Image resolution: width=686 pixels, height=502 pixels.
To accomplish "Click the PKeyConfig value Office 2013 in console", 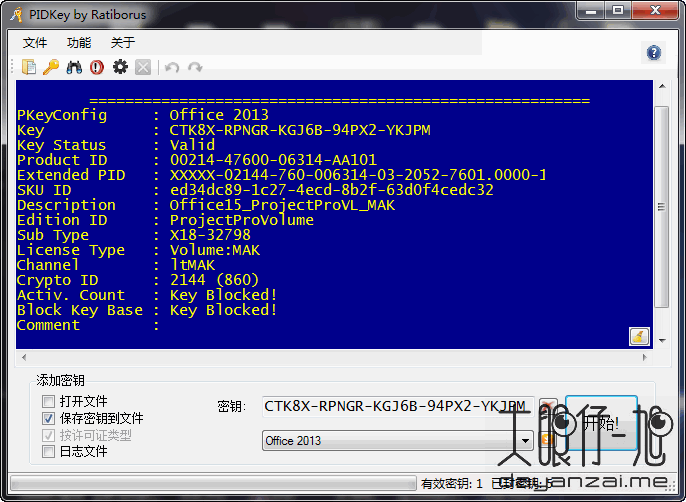I will pyautogui.click(x=219, y=115).
